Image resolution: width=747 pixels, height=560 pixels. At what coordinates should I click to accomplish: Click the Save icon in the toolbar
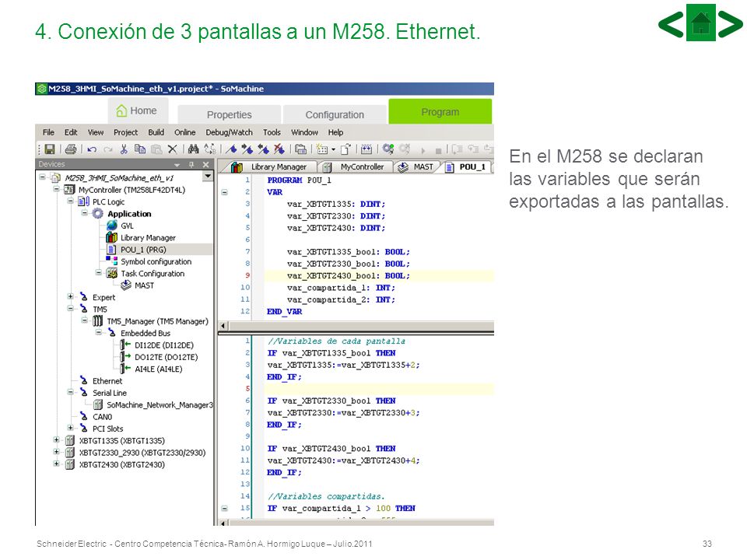click(x=50, y=149)
